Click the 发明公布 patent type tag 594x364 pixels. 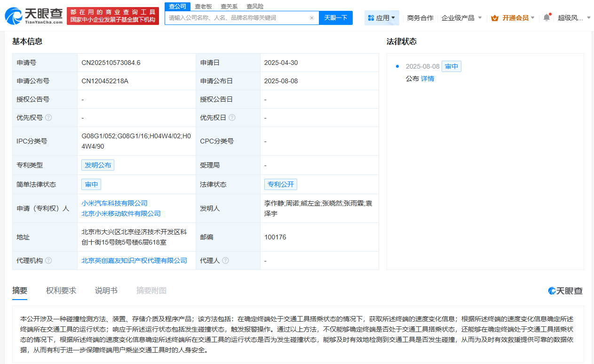point(97,165)
